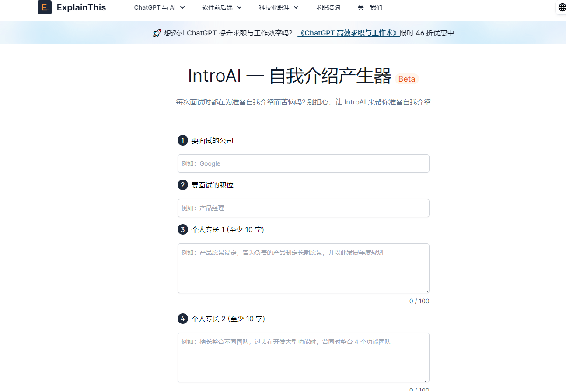Image resolution: width=566 pixels, height=392 pixels.
Task: Click the step 2 numbered circle icon
Action: coord(182,185)
